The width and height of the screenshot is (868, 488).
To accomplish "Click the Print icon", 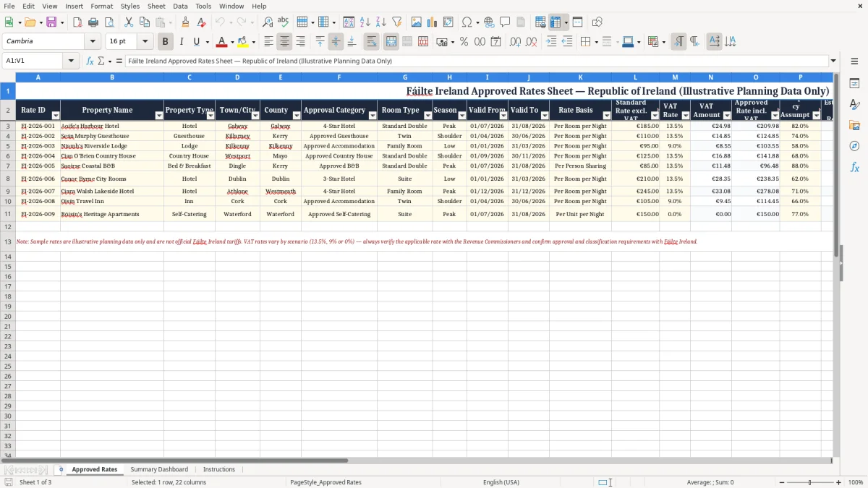I will (93, 22).
